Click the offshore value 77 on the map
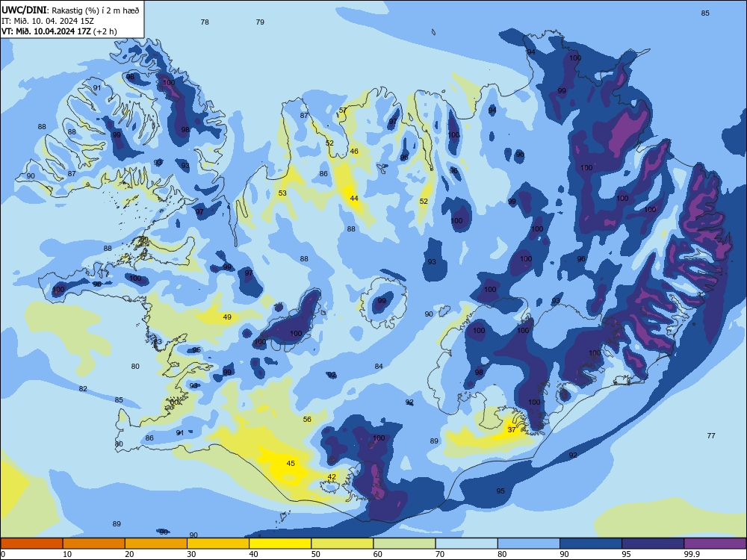Viewport: 747px width, 560px height. [711, 435]
